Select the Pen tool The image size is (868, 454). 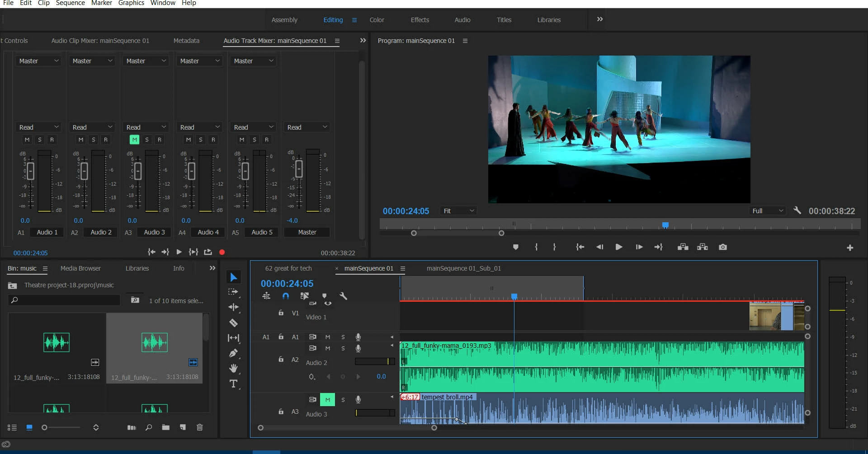click(x=233, y=353)
